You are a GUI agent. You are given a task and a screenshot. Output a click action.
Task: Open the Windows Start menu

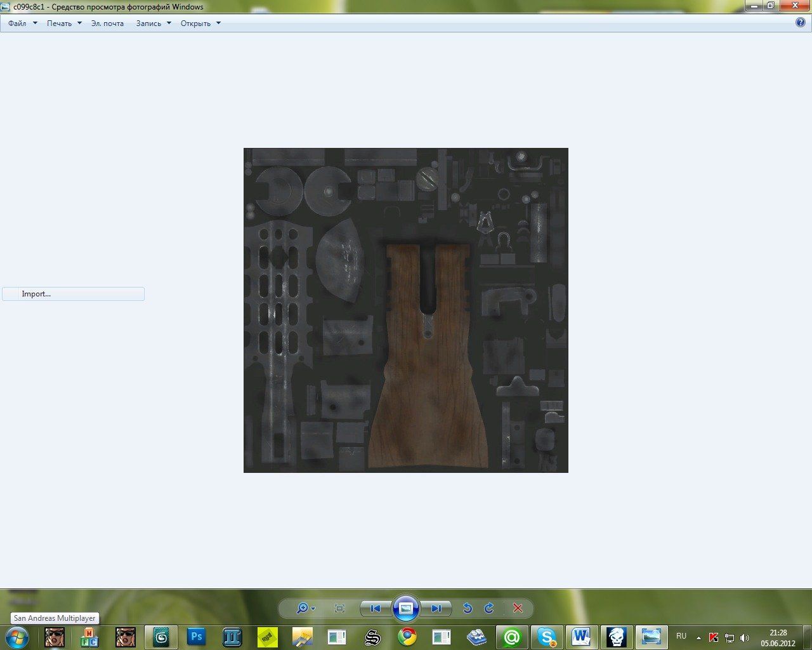tap(17, 637)
